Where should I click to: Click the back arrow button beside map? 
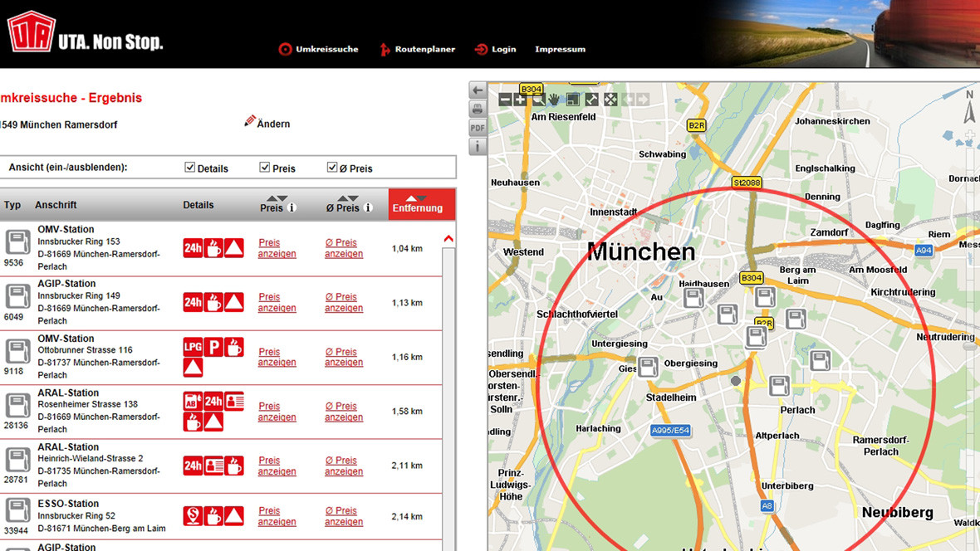(478, 90)
